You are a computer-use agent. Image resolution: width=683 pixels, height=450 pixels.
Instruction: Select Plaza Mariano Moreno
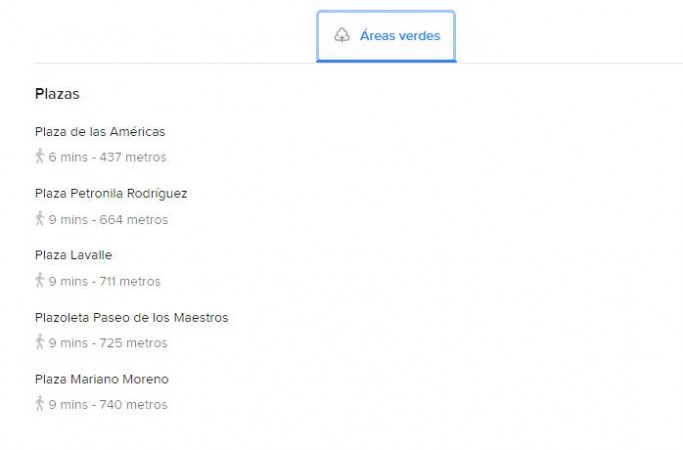pos(102,380)
